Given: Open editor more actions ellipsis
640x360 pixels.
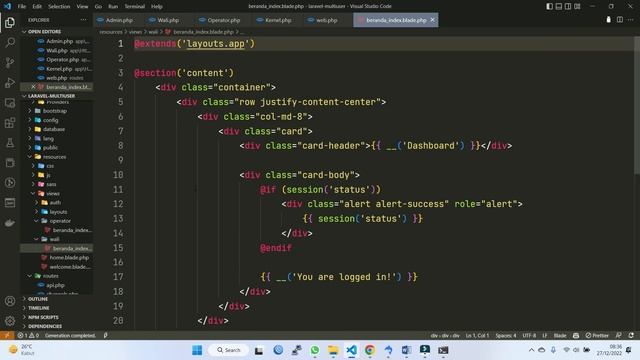Looking at the screenshot, I should point(631,20).
